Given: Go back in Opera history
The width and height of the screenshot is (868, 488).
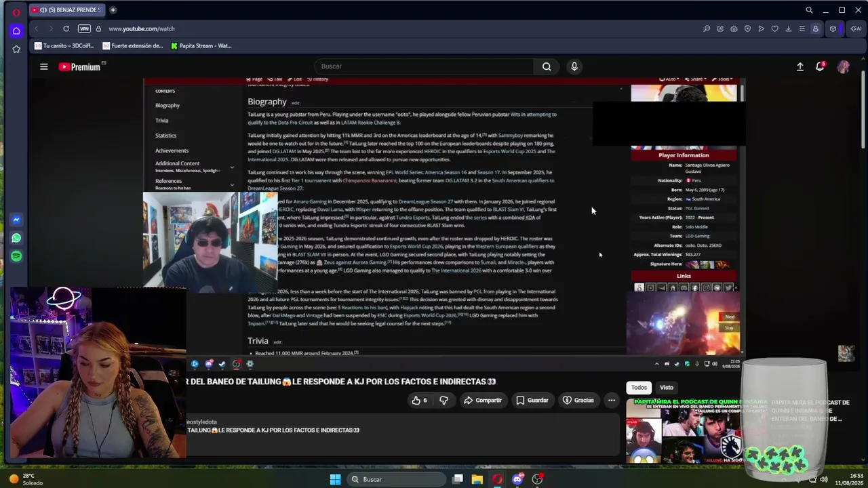Looking at the screenshot, I should tap(37, 28).
